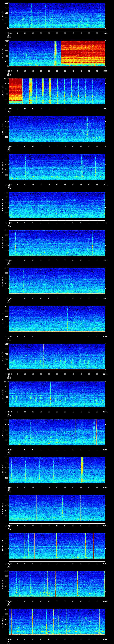Click the '9:00' end-time label

point(105,298)
